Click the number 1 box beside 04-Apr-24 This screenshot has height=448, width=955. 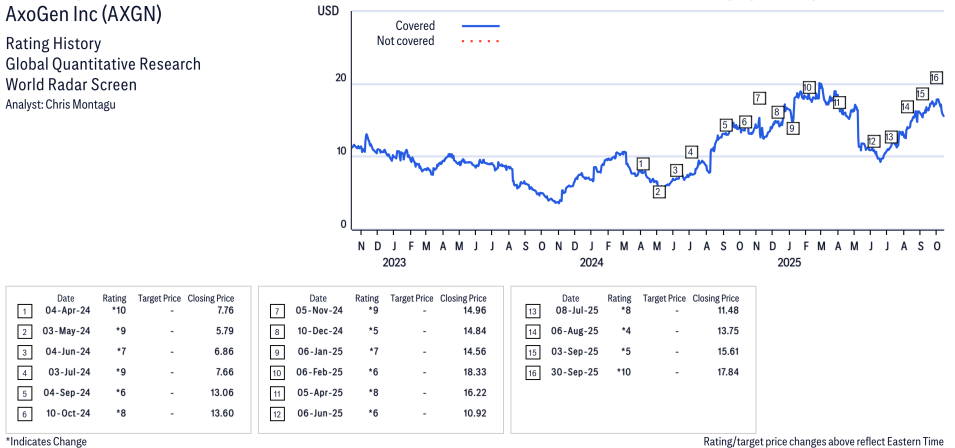tap(24, 312)
